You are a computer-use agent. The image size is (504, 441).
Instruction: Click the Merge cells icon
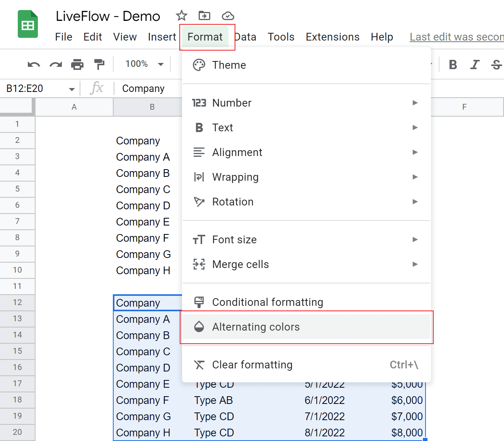click(x=199, y=264)
